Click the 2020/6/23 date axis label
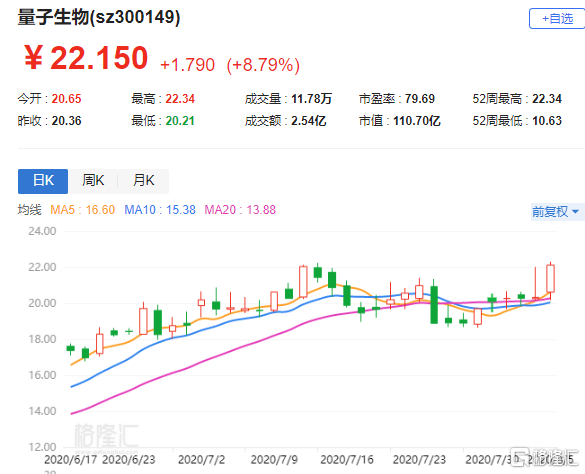Viewport: 585px width, 474px height. click(129, 460)
